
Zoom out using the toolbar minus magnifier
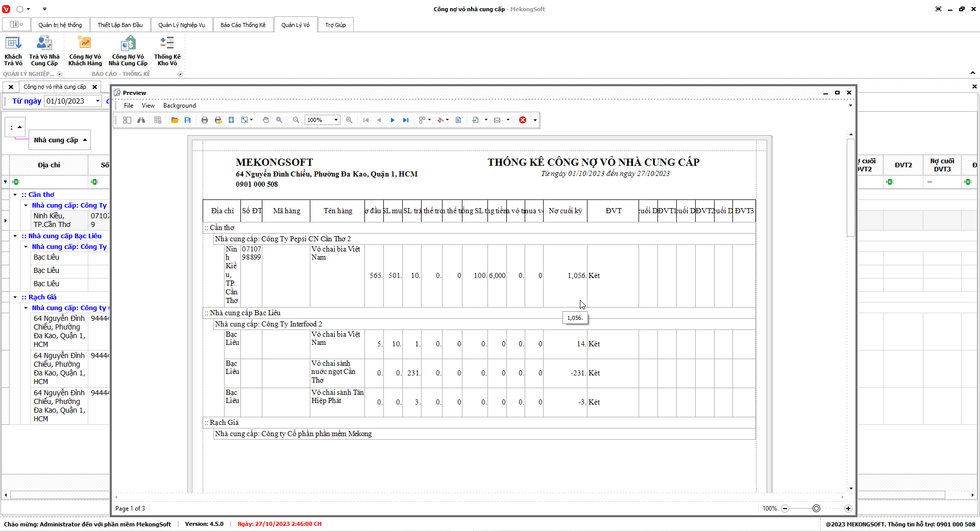coord(296,120)
